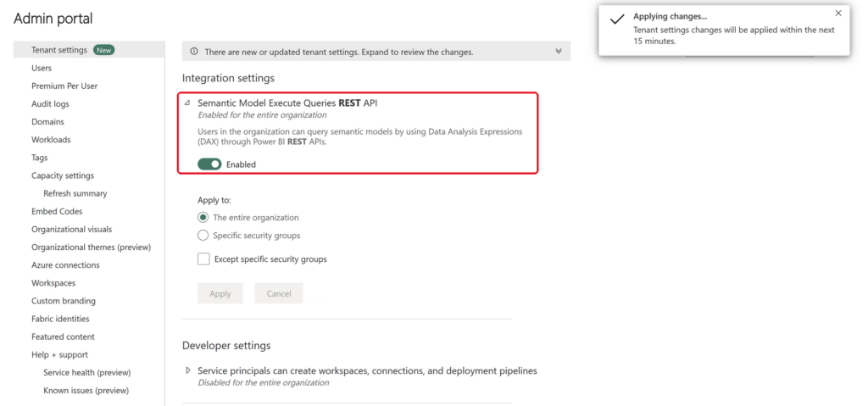
Task: Open Known issues (preview)
Action: 86,391
